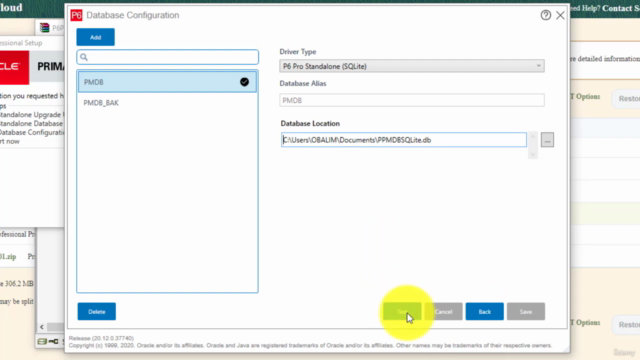
Task: Focus the database search field
Action: pyautogui.click(x=167, y=57)
